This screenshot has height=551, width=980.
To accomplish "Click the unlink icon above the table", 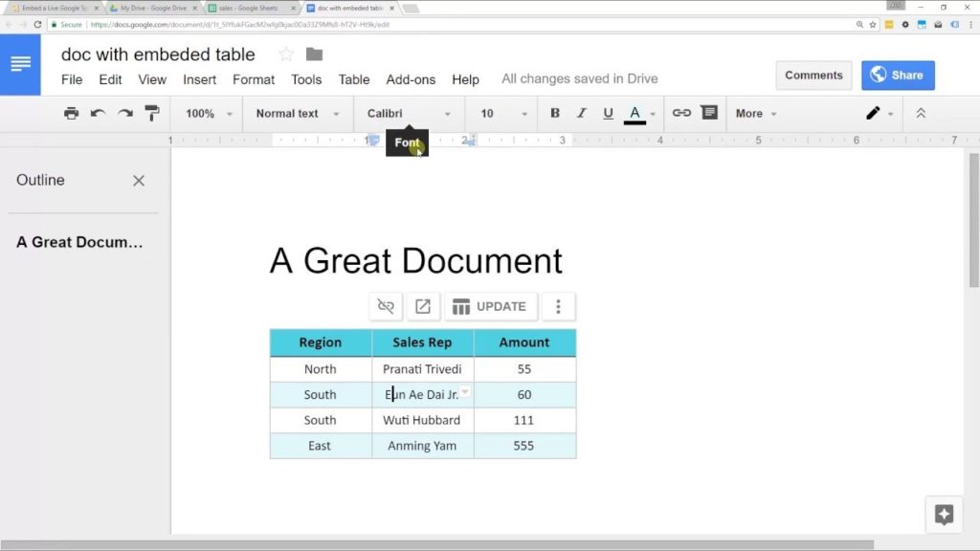I will point(386,306).
